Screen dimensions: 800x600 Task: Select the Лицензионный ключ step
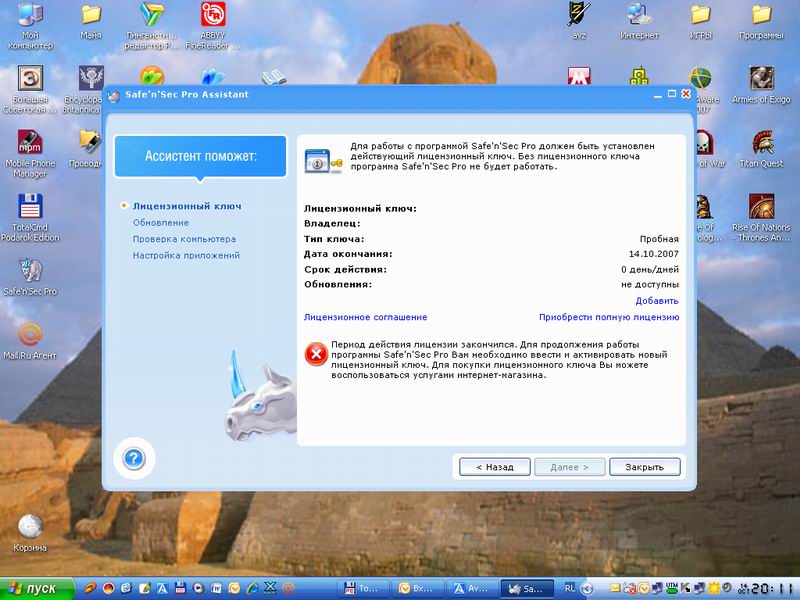pos(187,206)
